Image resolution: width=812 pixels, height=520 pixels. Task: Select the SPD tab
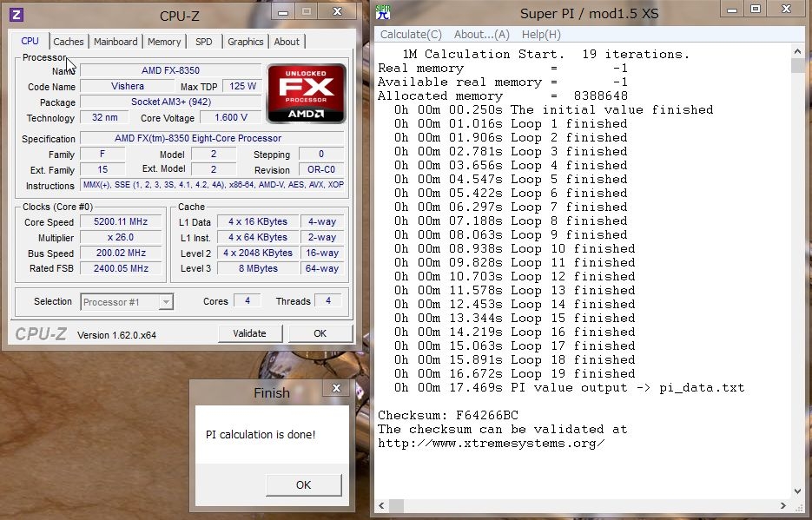(x=204, y=42)
